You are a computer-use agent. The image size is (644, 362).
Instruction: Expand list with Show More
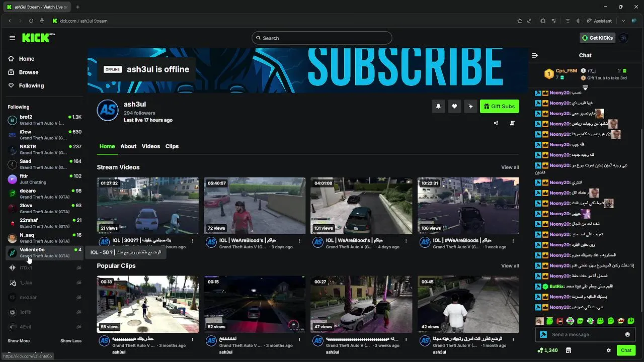point(19,341)
